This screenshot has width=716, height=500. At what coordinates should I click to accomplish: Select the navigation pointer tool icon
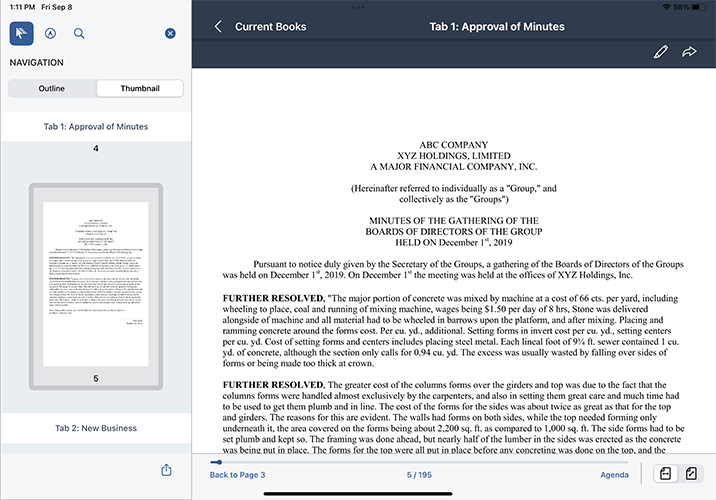click(22, 33)
